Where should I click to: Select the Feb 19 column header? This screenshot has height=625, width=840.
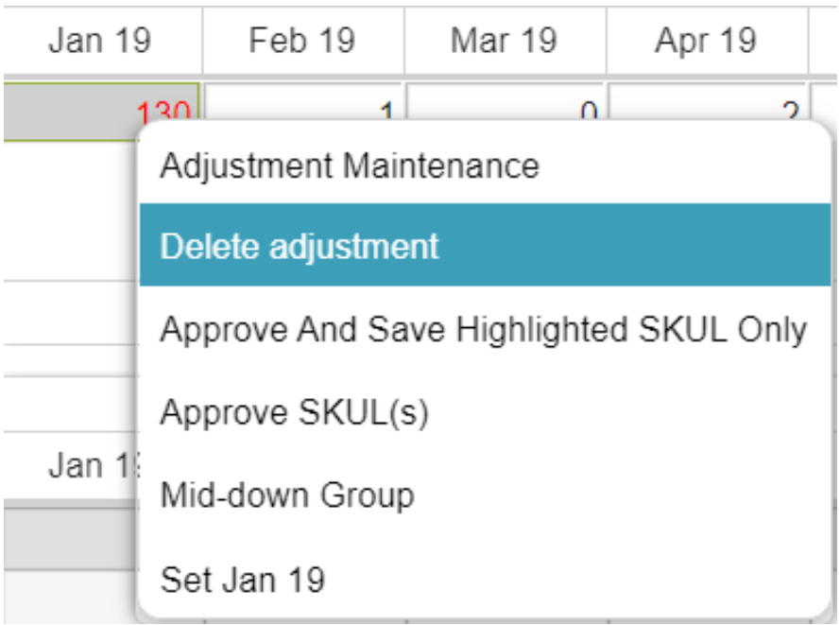pos(302,41)
